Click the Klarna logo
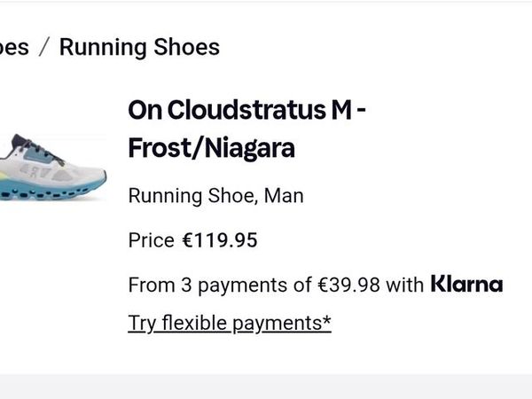The height and width of the screenshot is (399, 532). pyautogui.click(x=466, y=285)
